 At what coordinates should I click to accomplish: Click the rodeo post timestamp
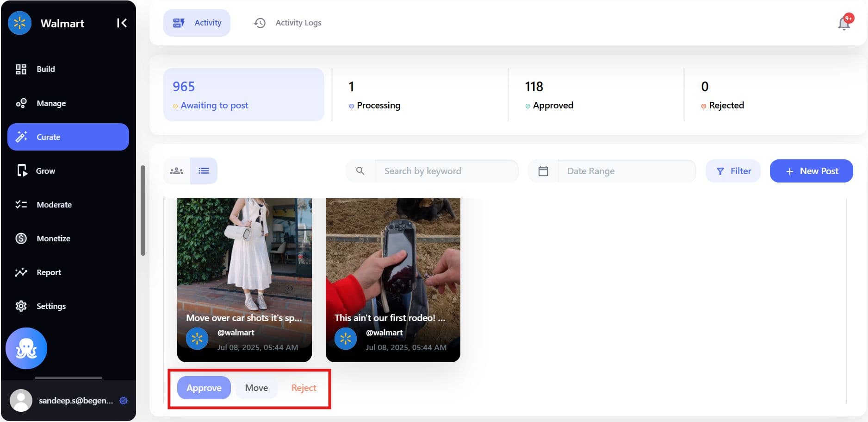click(x=406, y=347)
